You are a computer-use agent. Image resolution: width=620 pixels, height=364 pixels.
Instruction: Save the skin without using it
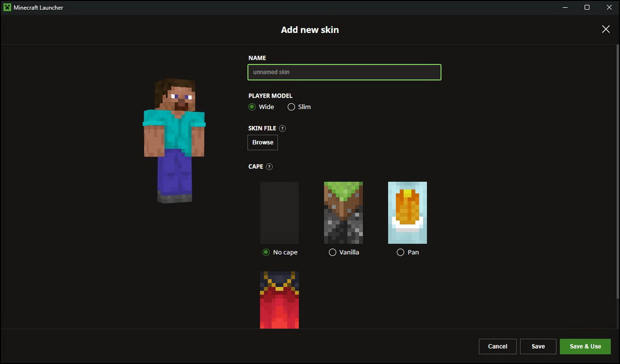click(538, 346)
